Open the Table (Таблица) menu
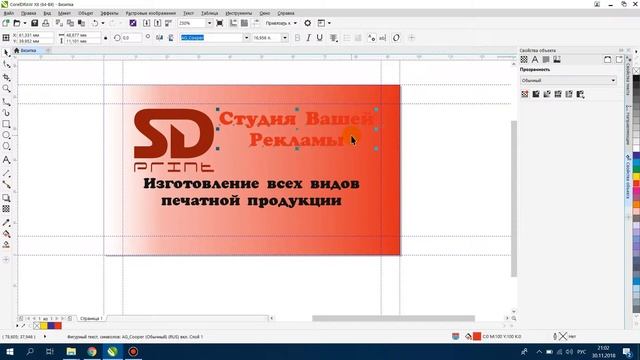The height and width of the screenshot is (360, 640). coord(210,13)
